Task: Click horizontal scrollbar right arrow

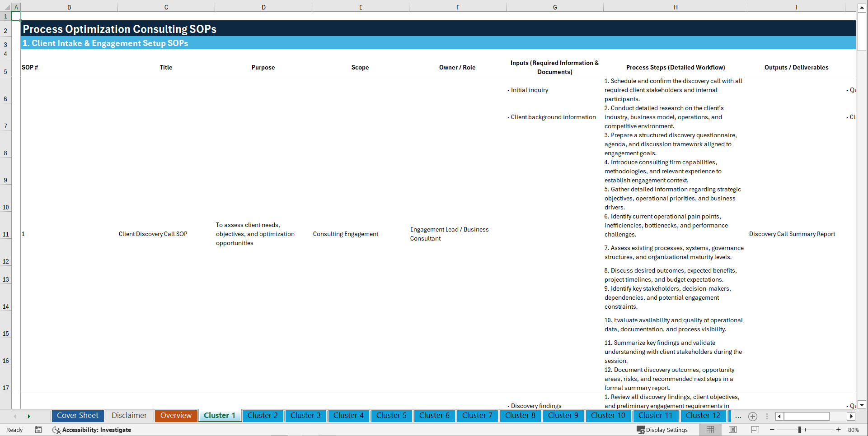Action: (851, 416)
